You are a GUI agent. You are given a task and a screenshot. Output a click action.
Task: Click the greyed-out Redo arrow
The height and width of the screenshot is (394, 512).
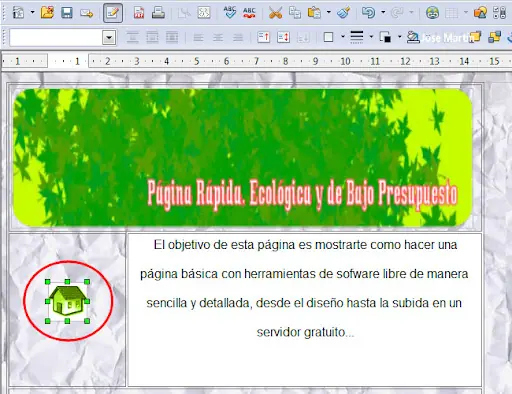tap(397, 13)
